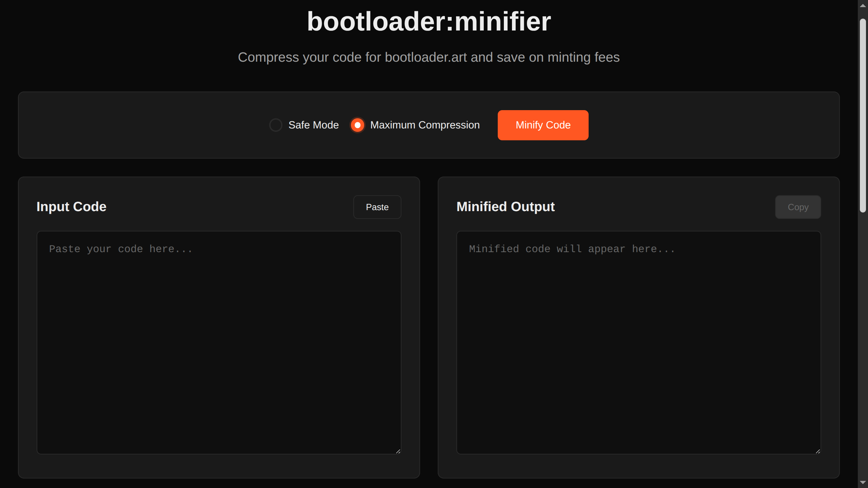This screenshot has height=488, width=868.
Task: Enable Maximum Compression mode
Action: (357, 125)
